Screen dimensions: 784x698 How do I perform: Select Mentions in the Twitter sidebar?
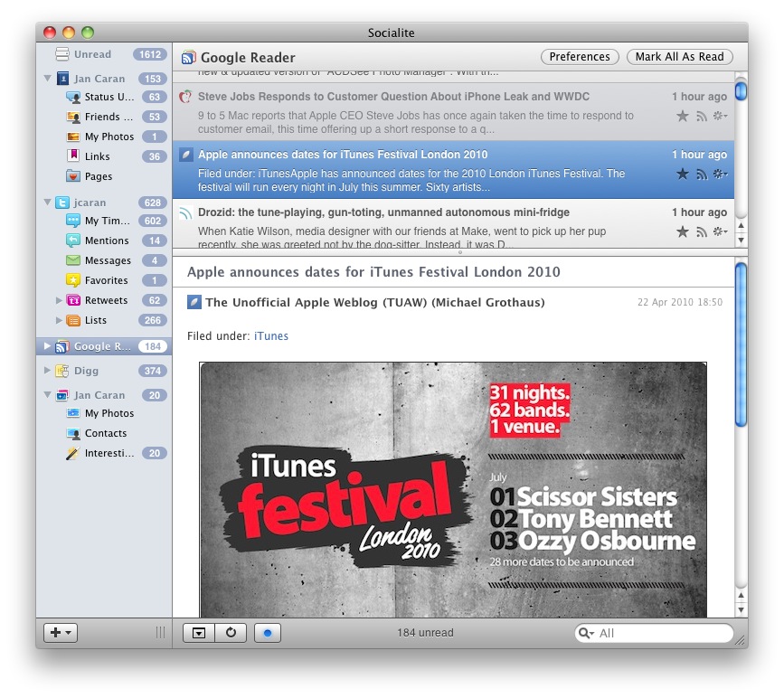point(98,240)
